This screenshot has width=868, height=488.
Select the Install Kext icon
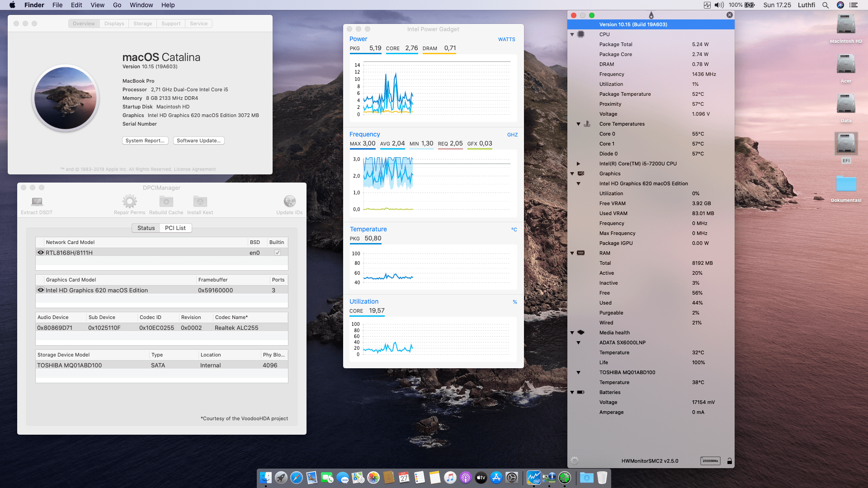point(200,202)
